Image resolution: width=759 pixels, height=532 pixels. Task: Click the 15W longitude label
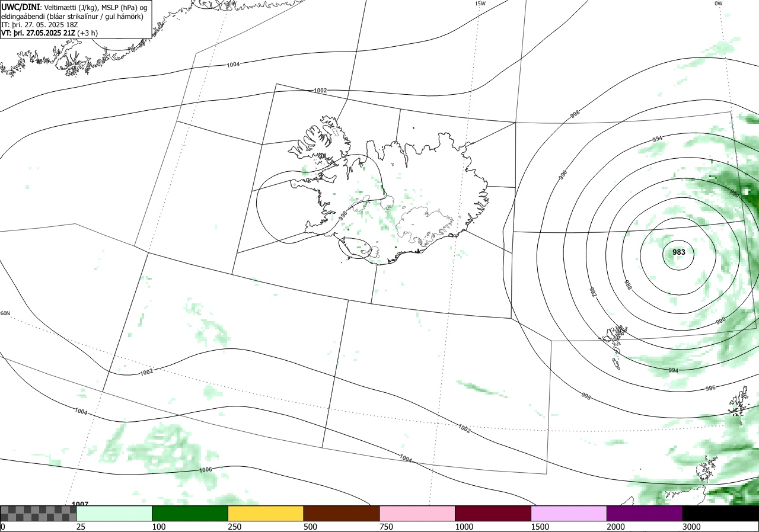pyautogui.click(x=480, y=4)
